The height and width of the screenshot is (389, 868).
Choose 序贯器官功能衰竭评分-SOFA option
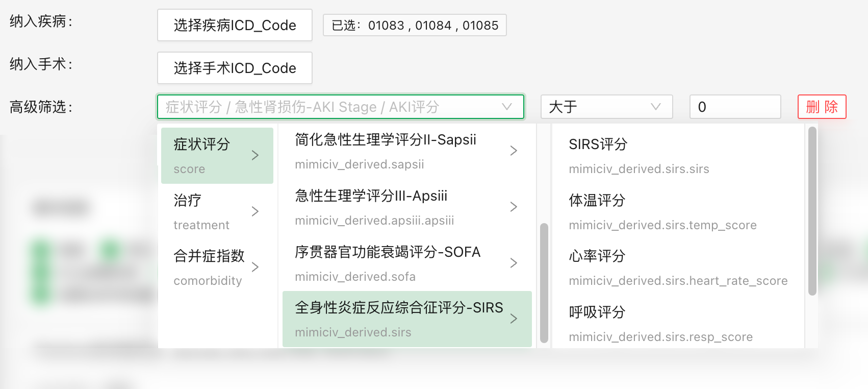388,263
